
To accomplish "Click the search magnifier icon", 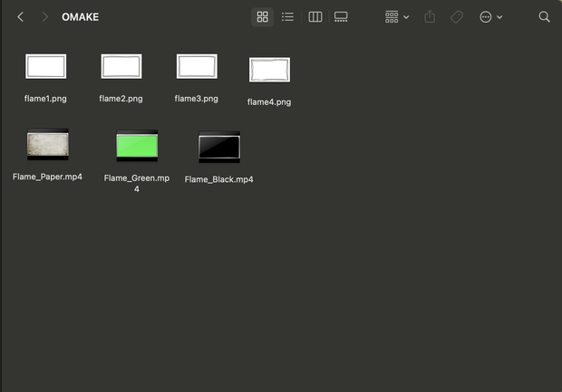I will pyautogui.click(x=544, y=17).
